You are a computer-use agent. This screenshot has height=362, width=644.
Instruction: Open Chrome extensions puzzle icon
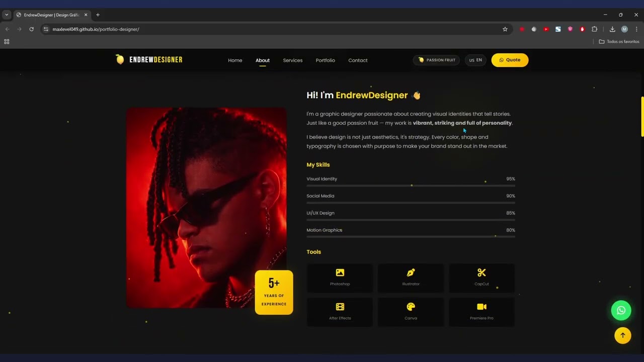[x=594, y=29]
